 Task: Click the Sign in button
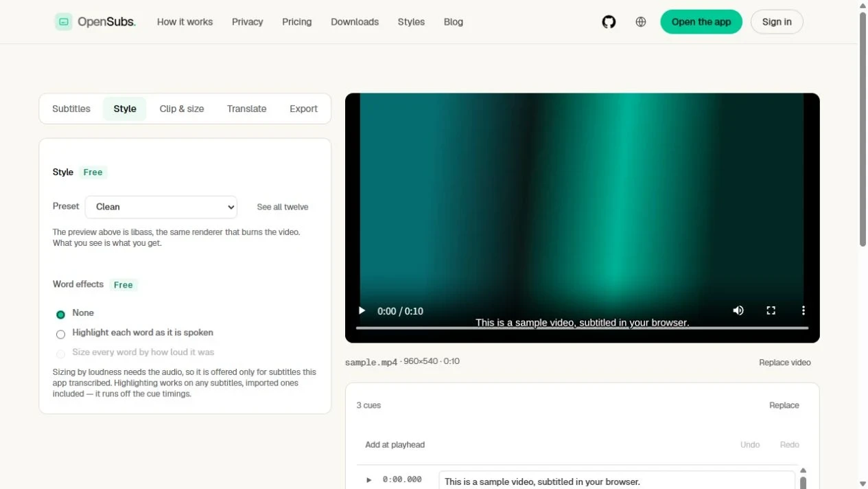(777, 22)
